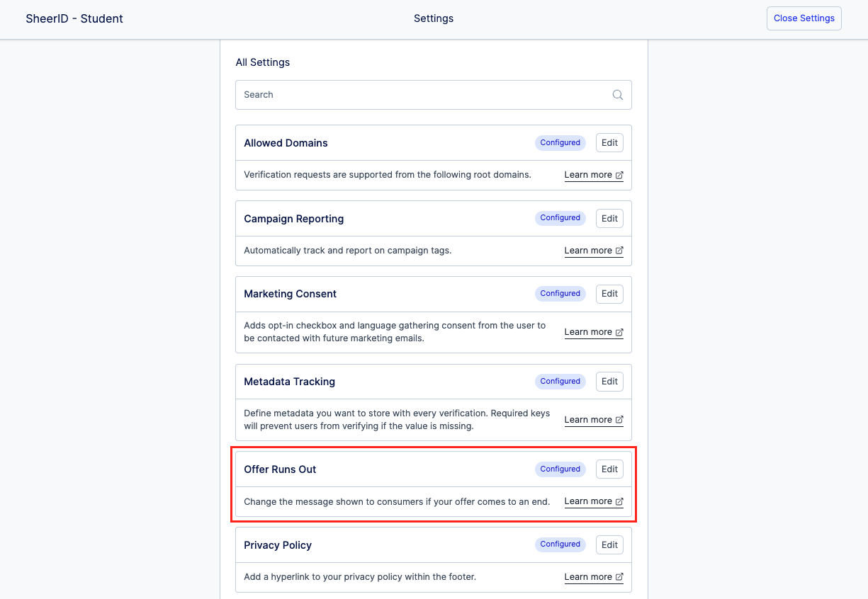Viewport: 868px width, 599px height.
Task: Click external-link icon for Allowed Domains
Action: coord(619,175)
